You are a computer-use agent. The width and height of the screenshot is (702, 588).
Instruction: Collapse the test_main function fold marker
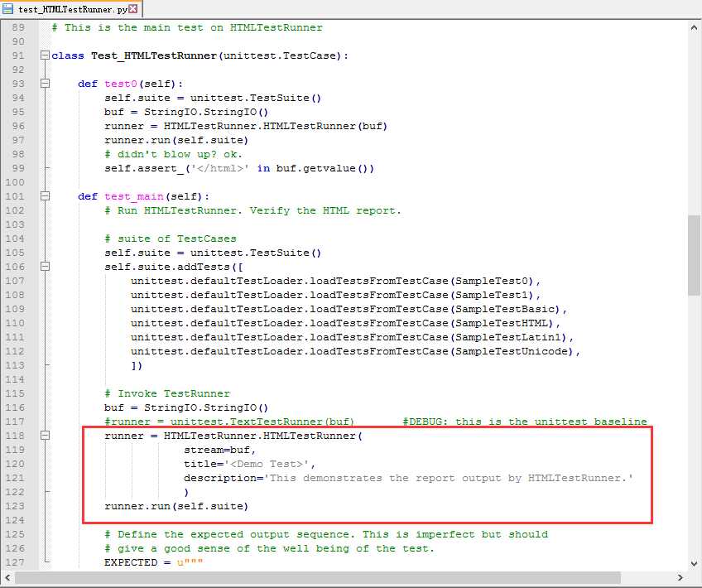(x=45, y=196)
